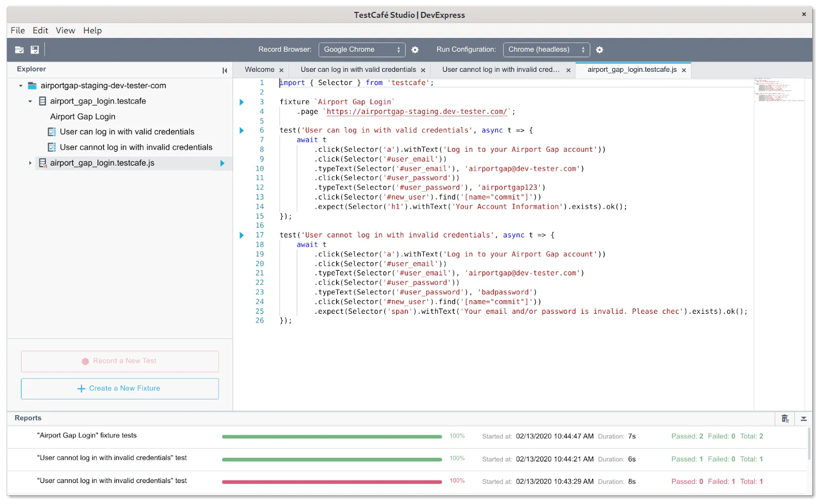The width and height of the screenshot is (821, 504).
Task: Close the airport_gap_login.testcafe.js tab
Action: pos(683,70)
